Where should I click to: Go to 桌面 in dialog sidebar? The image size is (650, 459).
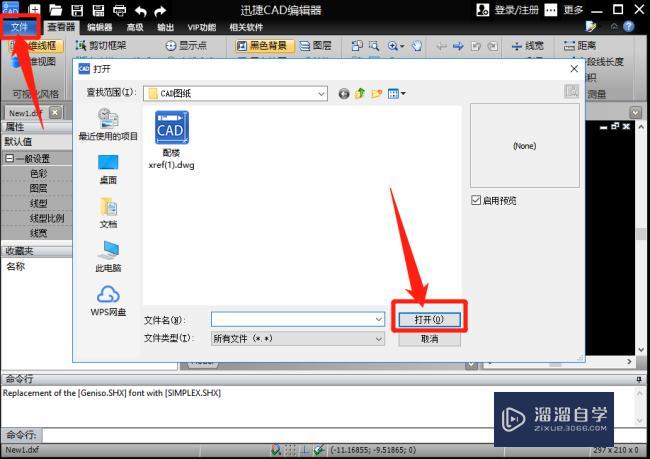pyautogui.click(x=108, y=169)
